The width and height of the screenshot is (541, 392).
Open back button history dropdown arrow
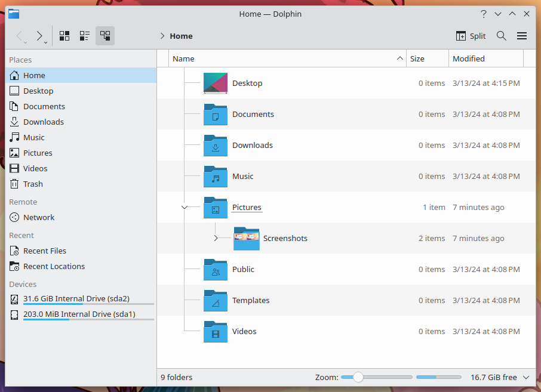[x=26, y=43]
